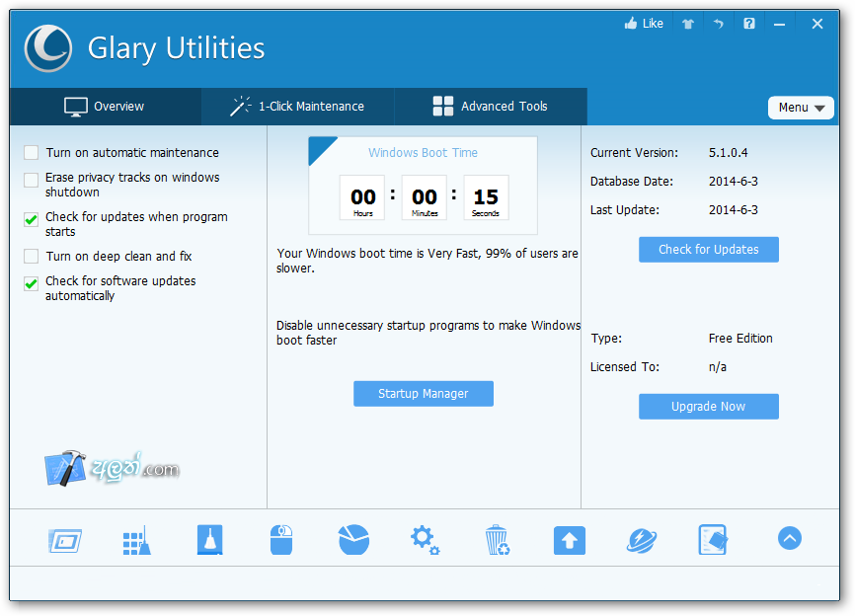The height and width of the screenshot is (616, 855).
Task: Launch the Registry Cleaner grid-broom icon
Action: click(137, 541)
